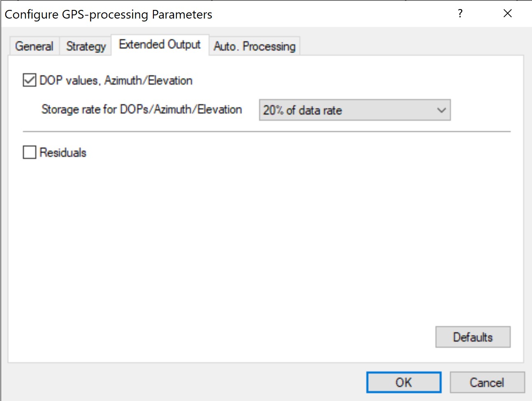Switch to the General tab

(x=34, y=46)
